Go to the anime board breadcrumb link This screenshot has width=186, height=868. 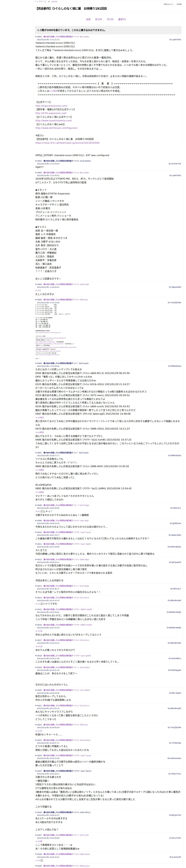(x=54, y=2)
